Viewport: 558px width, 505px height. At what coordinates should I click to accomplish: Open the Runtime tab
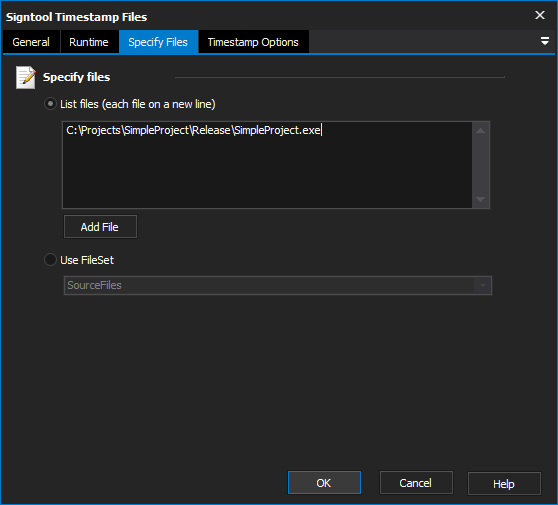click(x=89, y=42)
